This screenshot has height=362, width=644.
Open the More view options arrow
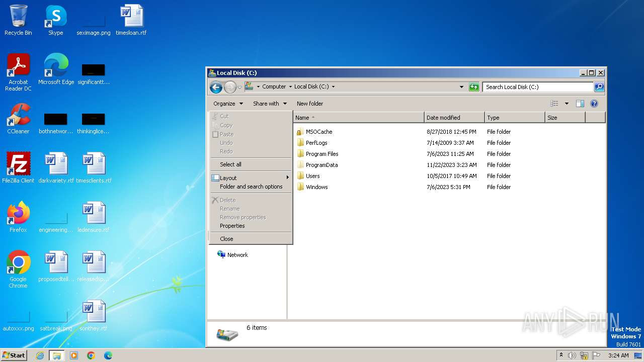[x=567, y=104]
